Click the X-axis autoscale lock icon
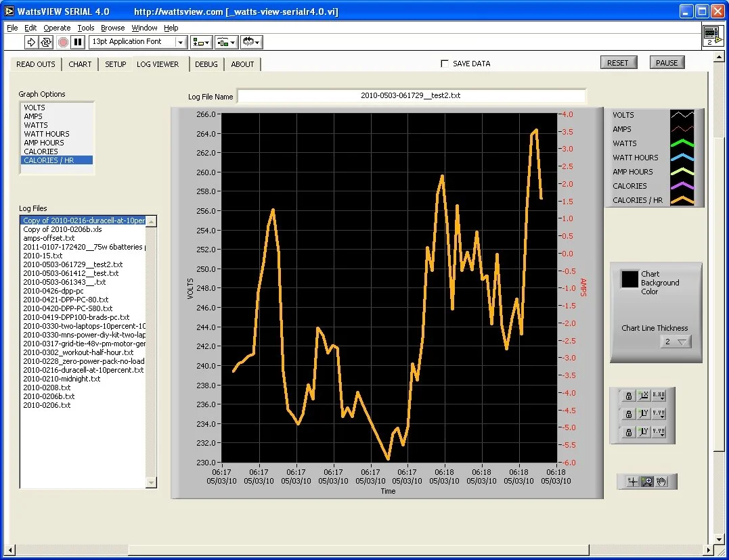The width and height of the screenshot is (729, 560). [x=629, y=396]
